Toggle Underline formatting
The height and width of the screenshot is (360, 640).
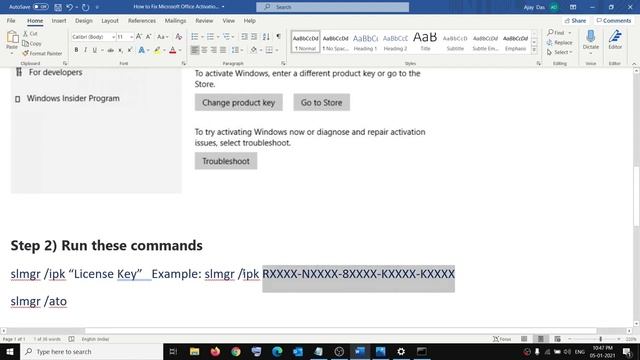(94, 50)
